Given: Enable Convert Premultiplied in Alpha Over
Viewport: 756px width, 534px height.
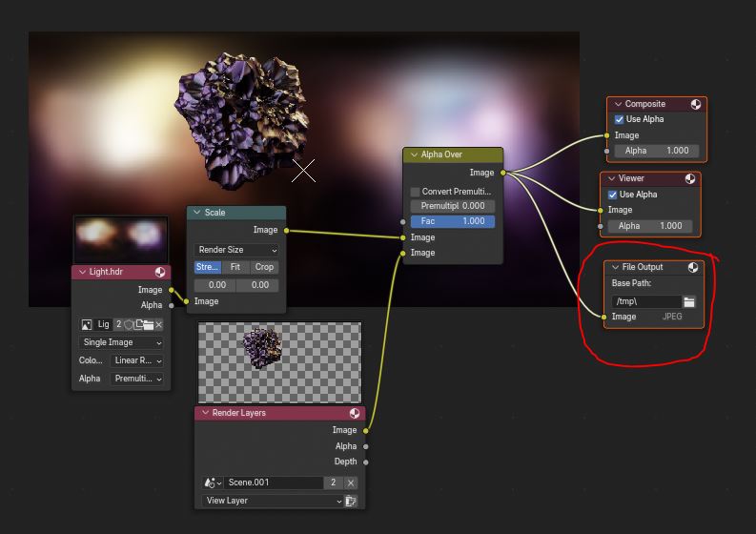Looking at the screenshot, I should pyautogui.click(x=416, y=192).
